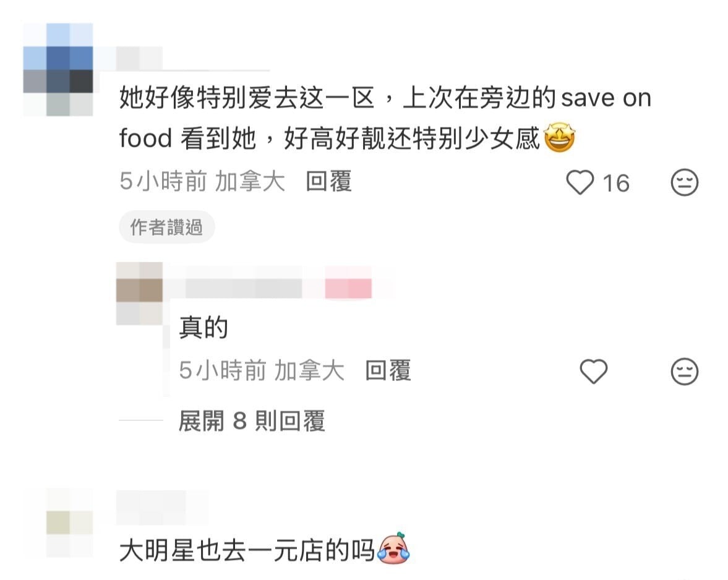Select the 真的 reply text

pos(203,328)
